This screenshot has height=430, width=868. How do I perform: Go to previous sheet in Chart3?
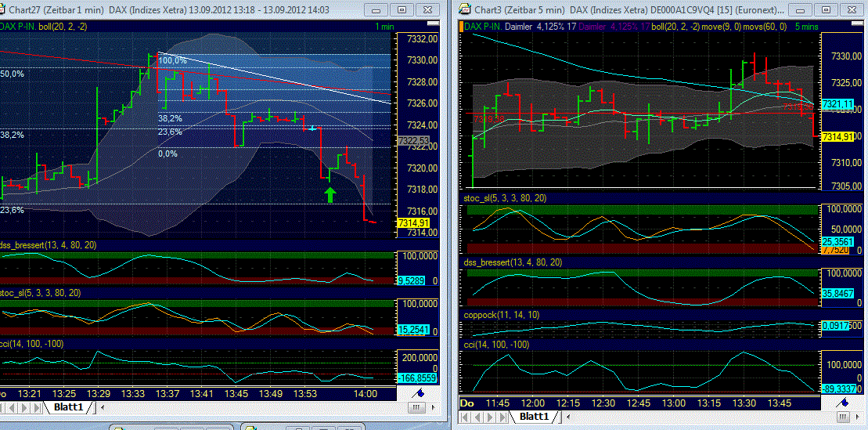coord(477,416)
